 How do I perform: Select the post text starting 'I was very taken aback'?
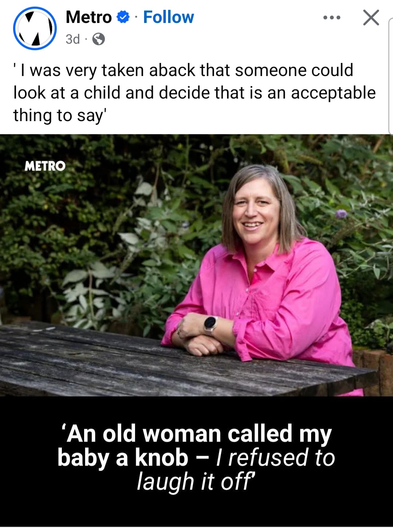click(x=194, y=93)
